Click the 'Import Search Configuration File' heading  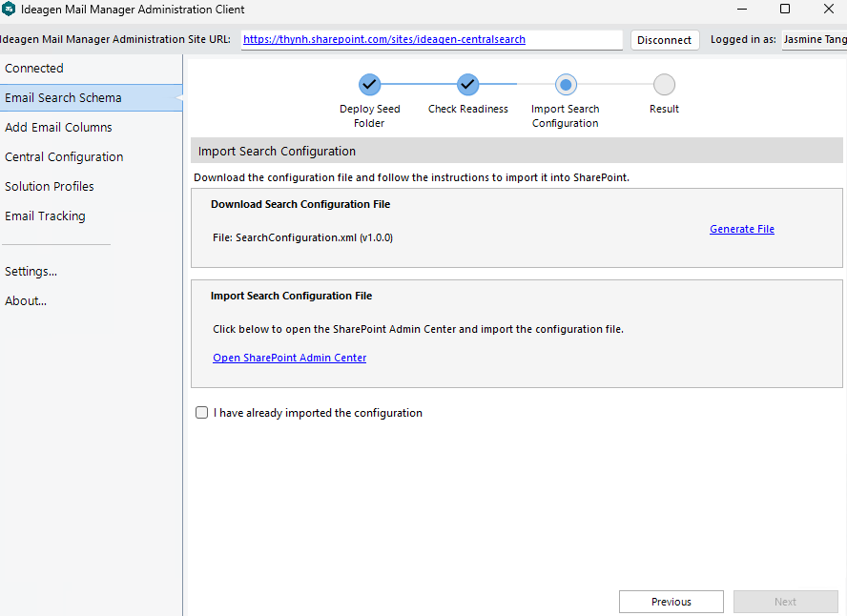291,296
